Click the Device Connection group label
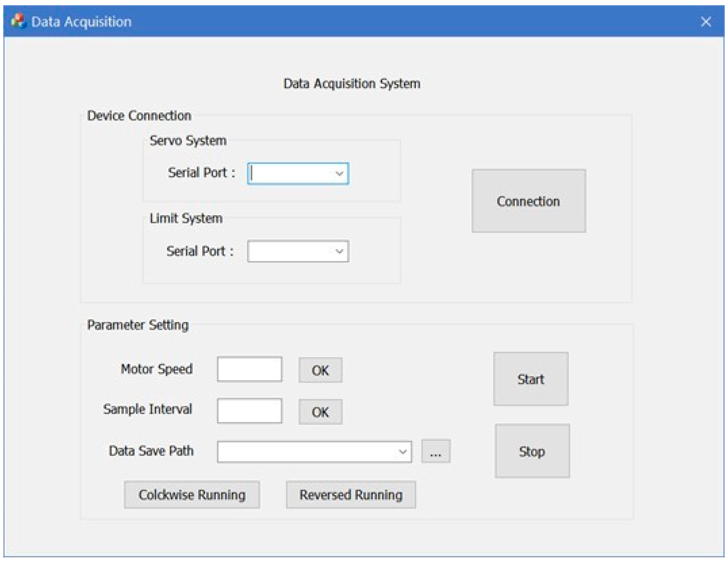 (x=139, y=116)
